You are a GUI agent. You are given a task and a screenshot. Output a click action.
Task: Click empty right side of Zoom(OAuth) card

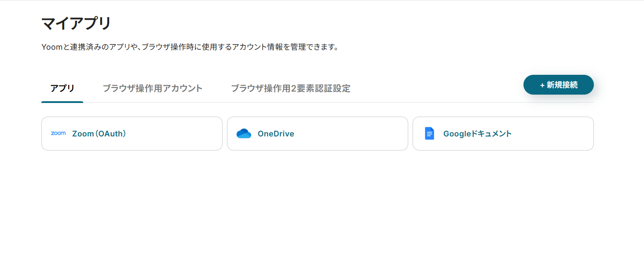click(x=189, y=133)
